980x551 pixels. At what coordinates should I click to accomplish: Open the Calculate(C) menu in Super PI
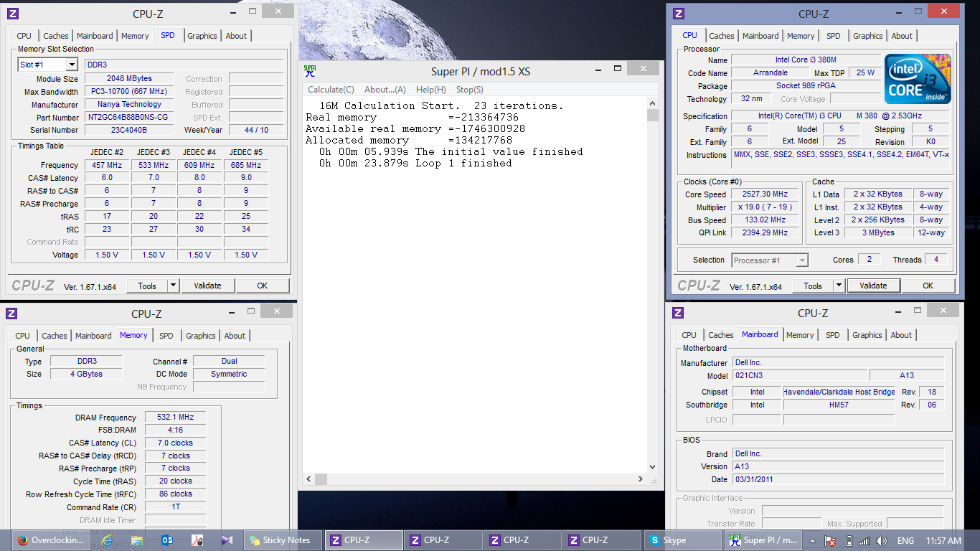(x=331, y=90)
